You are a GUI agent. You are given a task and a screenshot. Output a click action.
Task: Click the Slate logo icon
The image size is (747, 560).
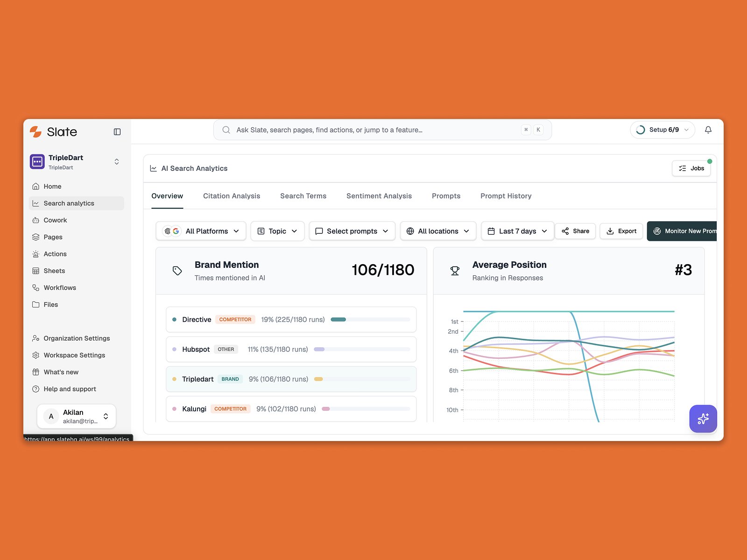36,132
